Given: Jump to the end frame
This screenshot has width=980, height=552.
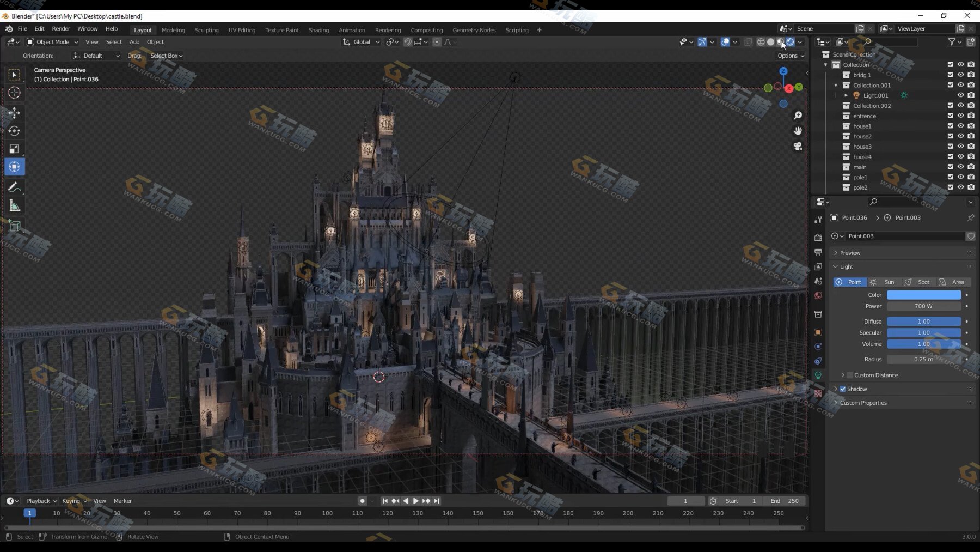Looking at the screenshot, I should click(437, 501).
